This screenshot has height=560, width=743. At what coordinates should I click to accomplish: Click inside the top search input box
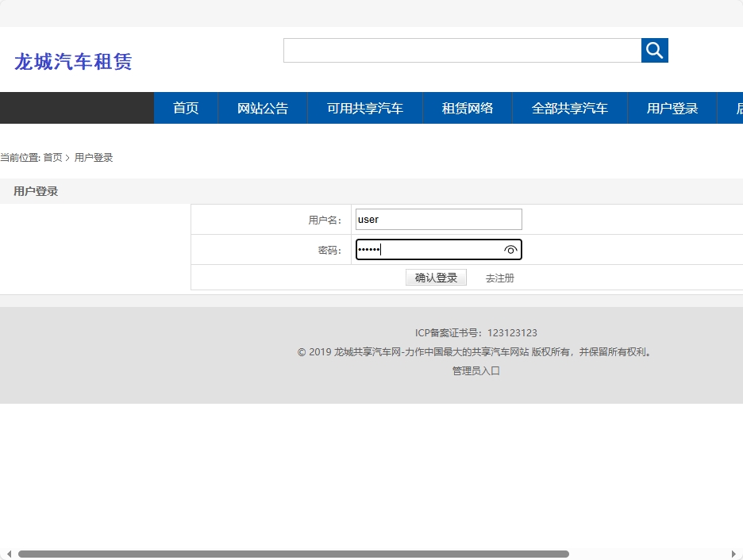pyautogui.click(x=460, y=50)
